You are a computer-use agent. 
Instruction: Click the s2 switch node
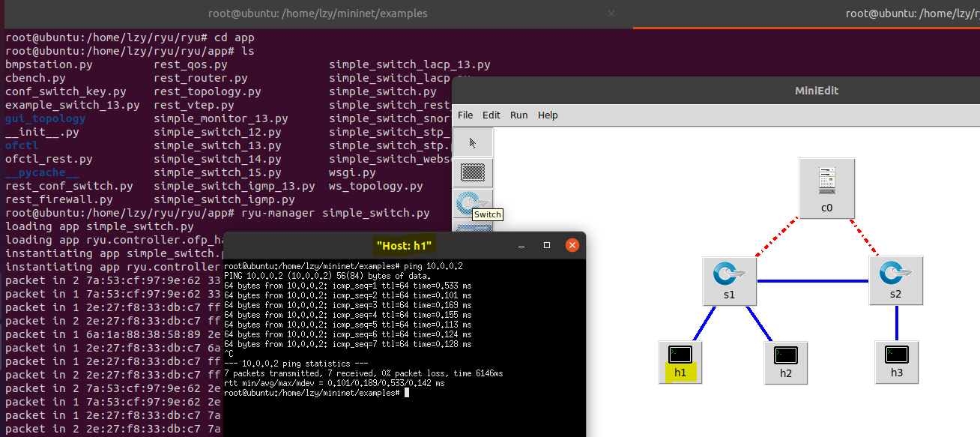895,280
